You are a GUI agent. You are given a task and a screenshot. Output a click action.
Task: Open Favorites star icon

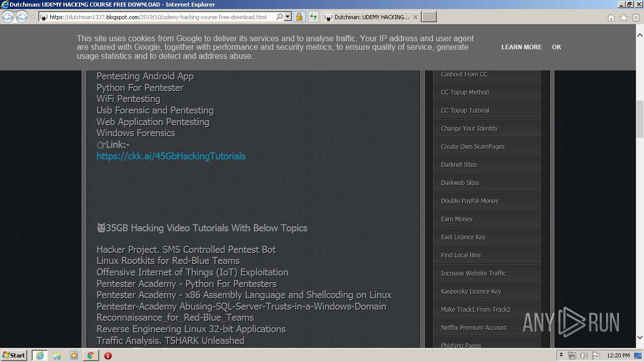coord(623,18)
